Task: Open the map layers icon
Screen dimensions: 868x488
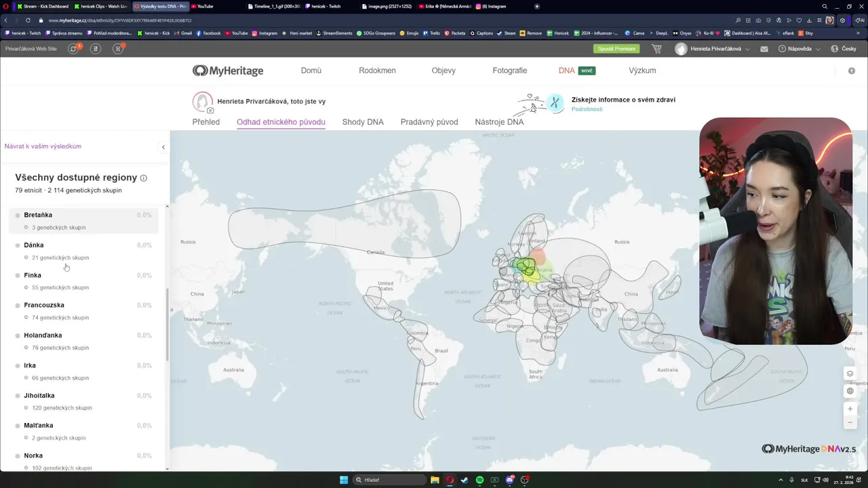Action: [x=850, y=373]
